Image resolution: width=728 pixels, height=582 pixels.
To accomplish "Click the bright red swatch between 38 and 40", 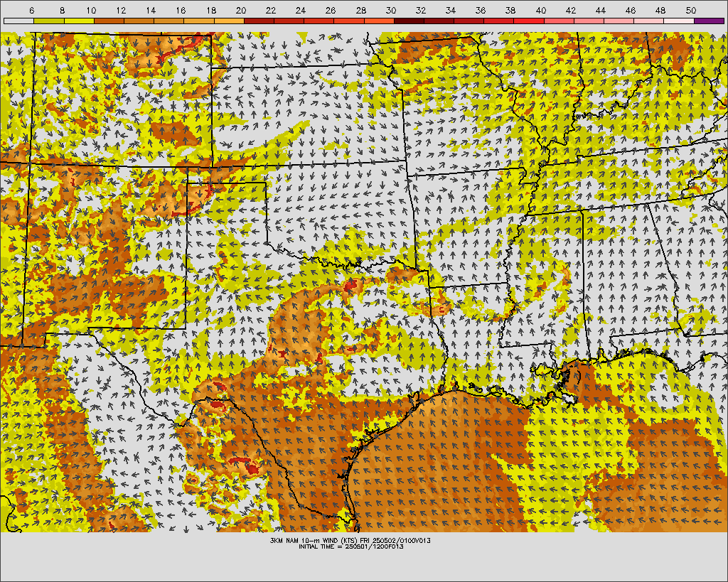I will tap(529, 21).
